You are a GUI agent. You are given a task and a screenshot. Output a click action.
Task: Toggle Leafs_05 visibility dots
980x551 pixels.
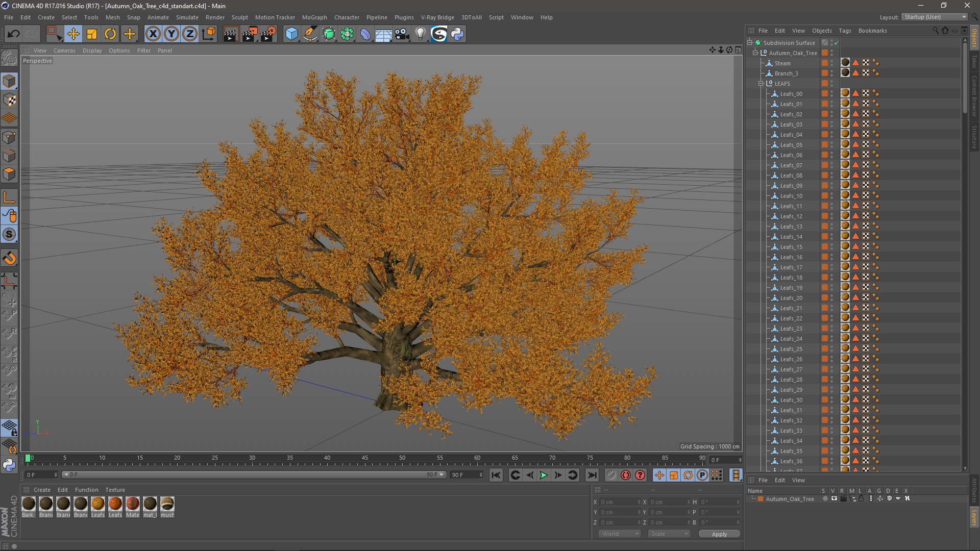coord(831,145)
